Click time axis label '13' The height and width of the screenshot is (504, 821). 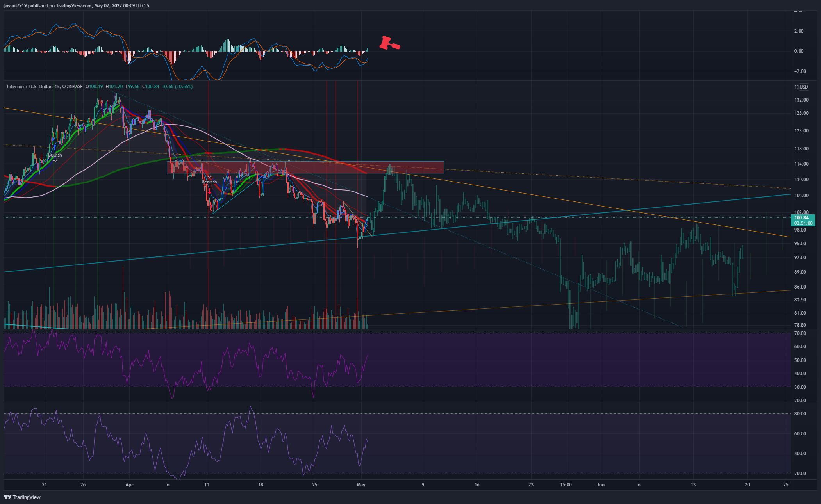pyautogui.click(x=693, y=485)
